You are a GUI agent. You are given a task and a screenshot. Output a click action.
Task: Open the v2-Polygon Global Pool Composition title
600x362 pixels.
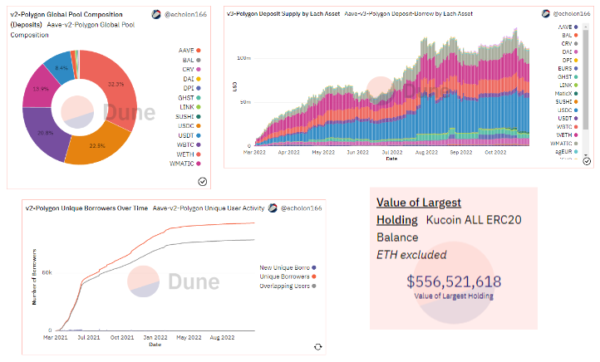(66, 20)
